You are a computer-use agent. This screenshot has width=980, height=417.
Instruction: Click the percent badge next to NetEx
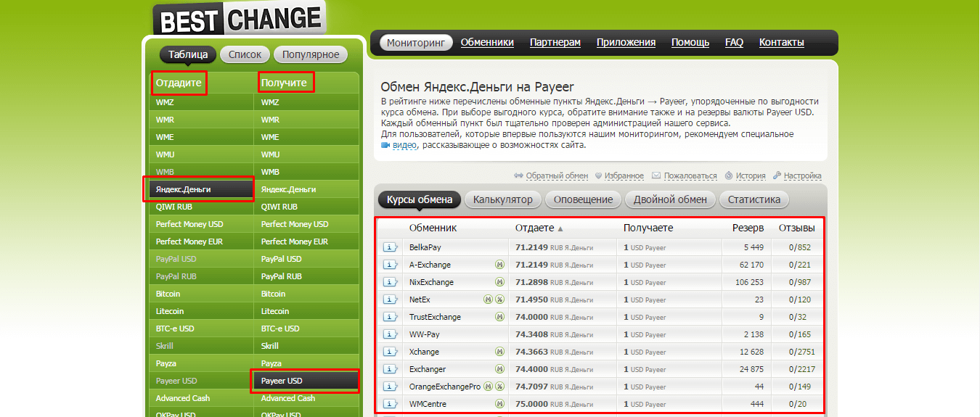[x=499, y=300]
